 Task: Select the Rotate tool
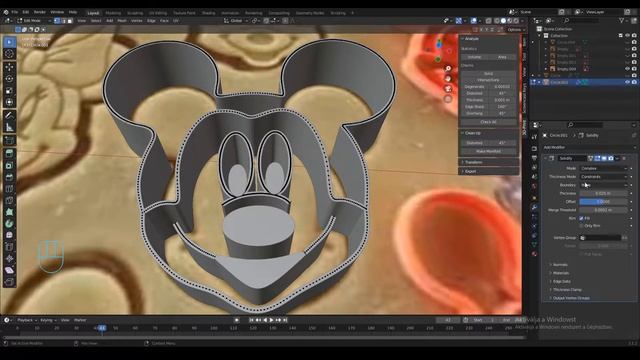point(9,79)
